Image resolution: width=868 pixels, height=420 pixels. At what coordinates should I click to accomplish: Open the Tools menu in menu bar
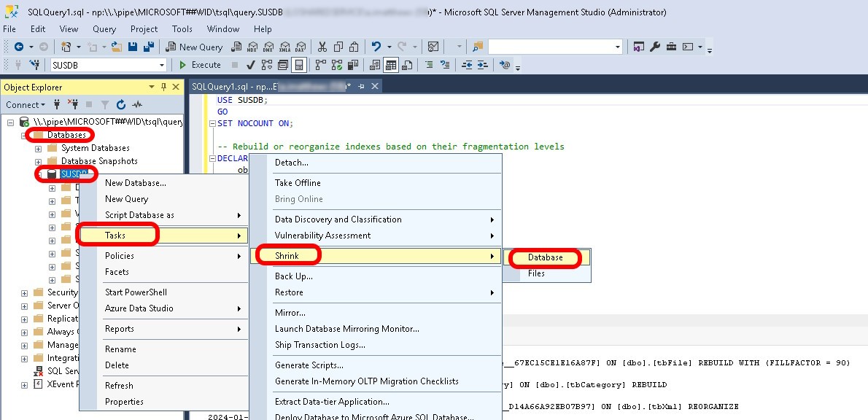point(182,29)
